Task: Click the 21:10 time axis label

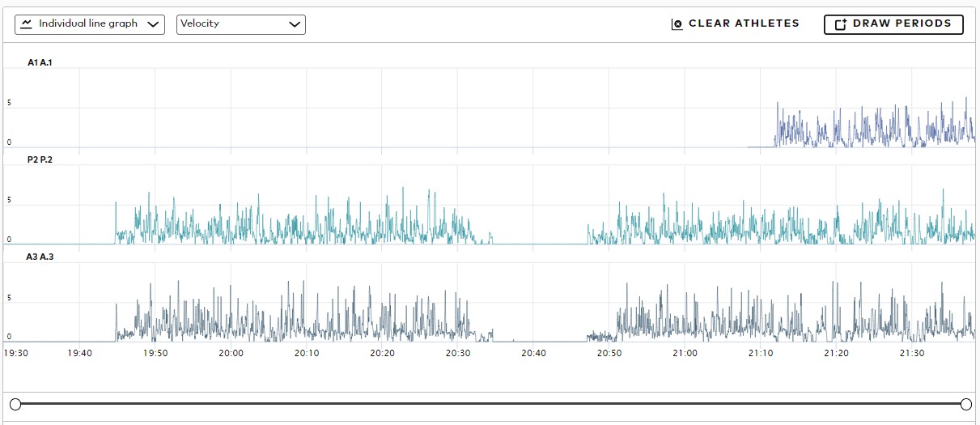Action: coord(761,353)
